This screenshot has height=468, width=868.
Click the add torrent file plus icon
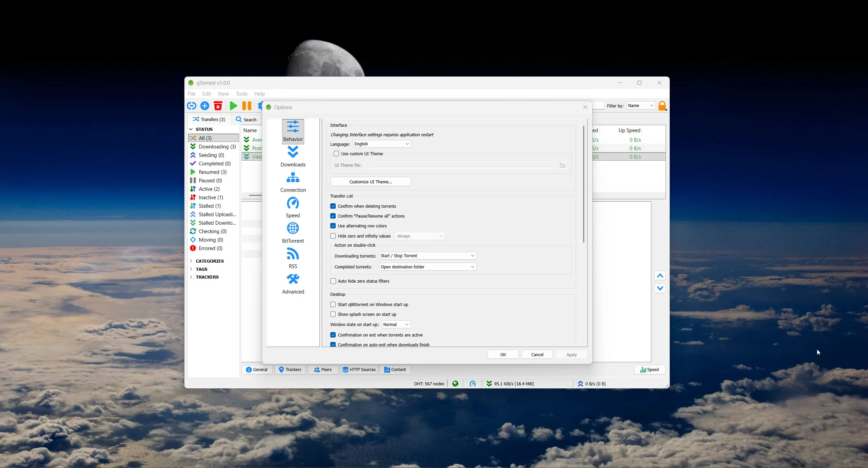pos(205,106)
